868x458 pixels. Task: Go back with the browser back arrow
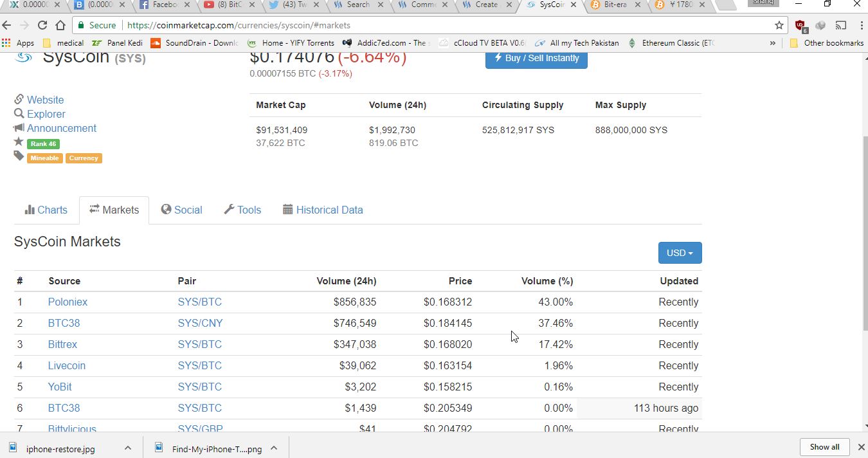(7, 26)
